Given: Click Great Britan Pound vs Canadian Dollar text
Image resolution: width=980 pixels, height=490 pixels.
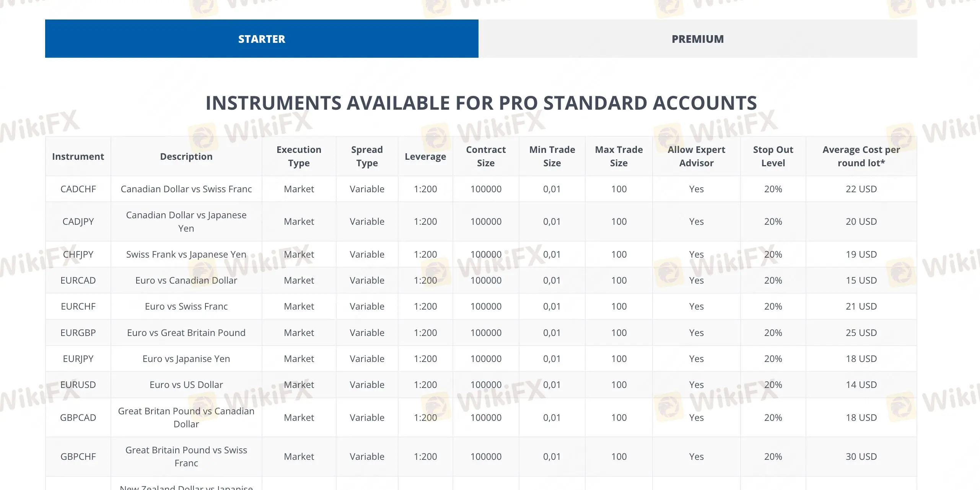Looking at the screenshot, I should 186,417.
